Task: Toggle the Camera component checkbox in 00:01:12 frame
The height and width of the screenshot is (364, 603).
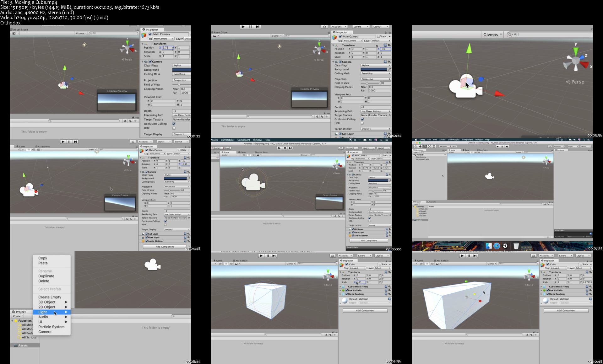Action: pyautogui.click(x=150, y=62)
